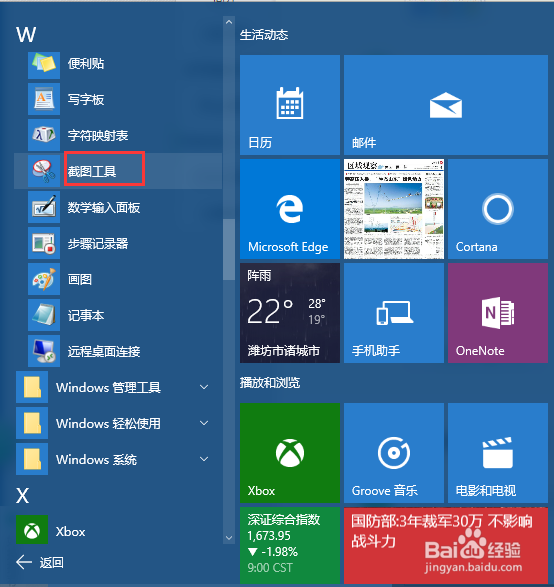Expand the Windows 轻松使用 chevron
The image size is (554, 587).
[204, 423]
